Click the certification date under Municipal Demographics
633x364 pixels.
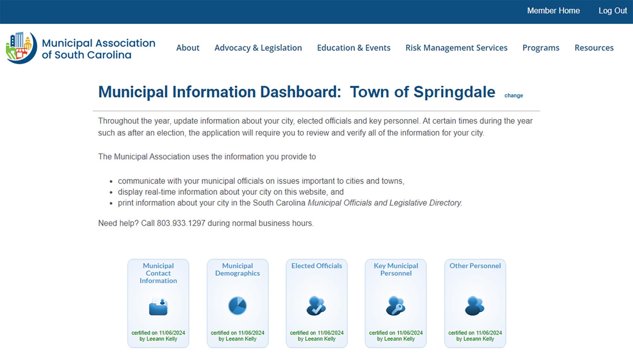click(x=237, y=333)
